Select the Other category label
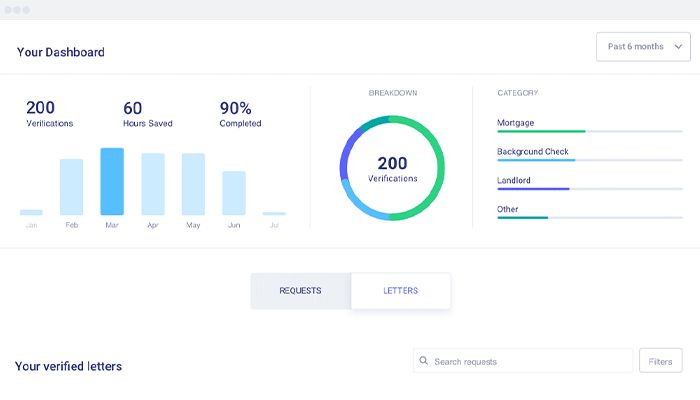This screenshot has width=700, height=400. [x=508, y=209]
